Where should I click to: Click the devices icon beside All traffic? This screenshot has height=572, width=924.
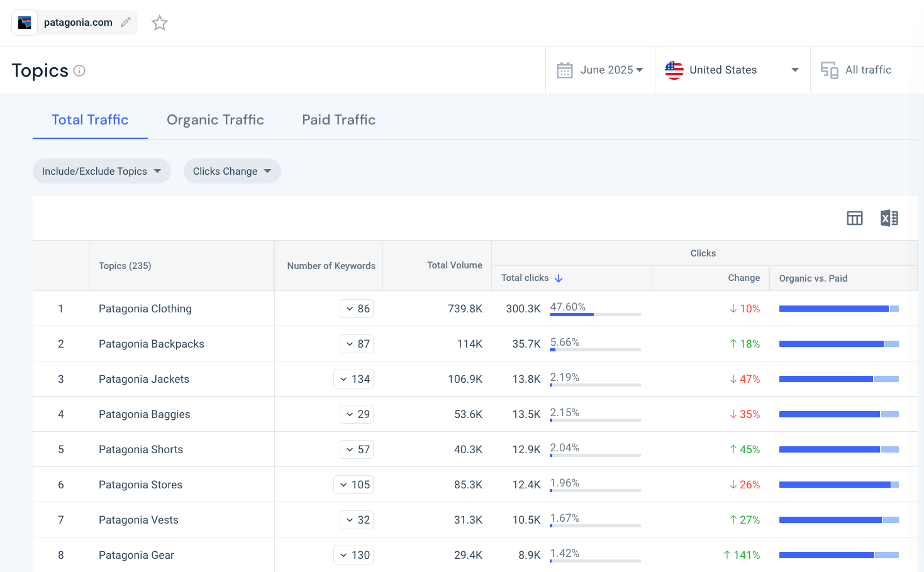pos(830,70)
